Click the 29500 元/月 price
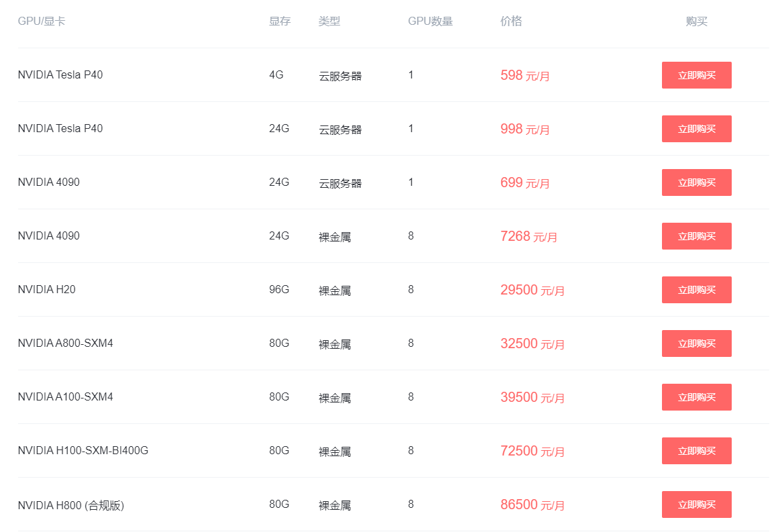778x532 pixels. [x=533, y=290]
